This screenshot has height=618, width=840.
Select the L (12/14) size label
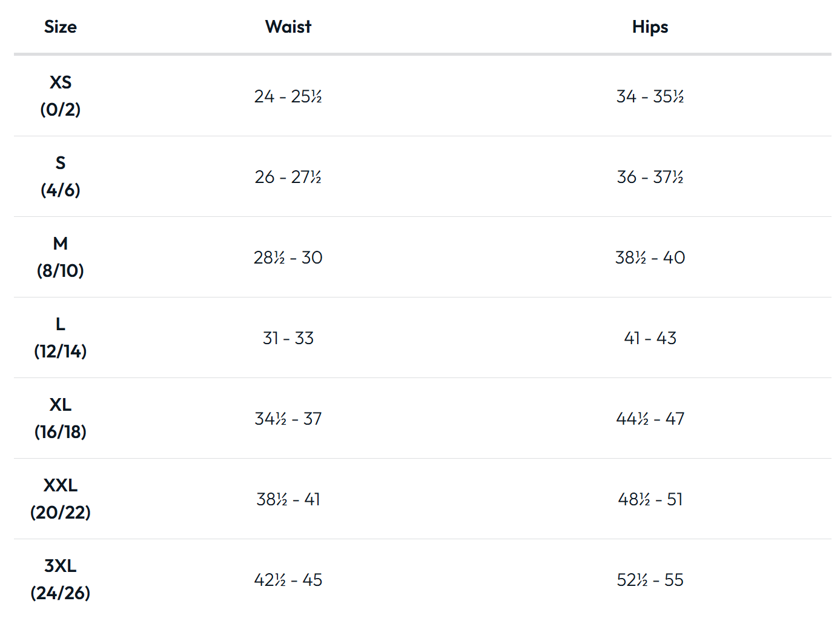tap(61, 337)
